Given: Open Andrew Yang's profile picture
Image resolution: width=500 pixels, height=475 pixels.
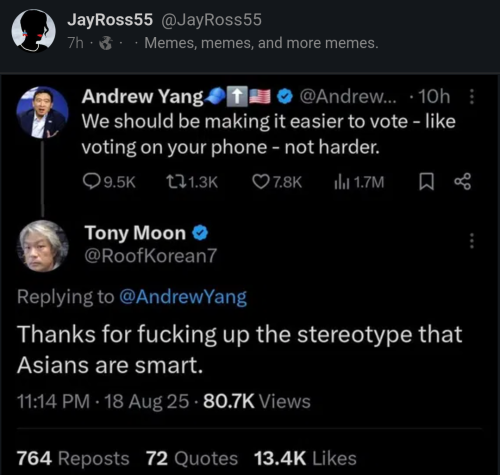Looking at the screenshot, I should (42, 112).
